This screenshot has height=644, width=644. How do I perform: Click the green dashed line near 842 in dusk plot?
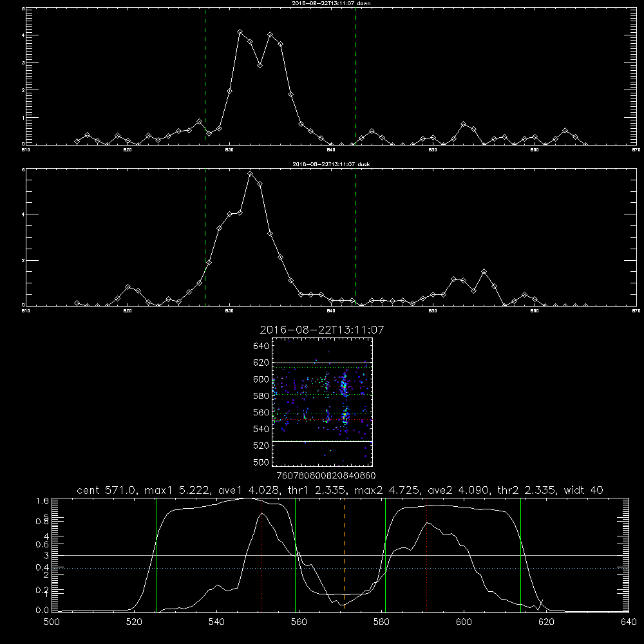point(355,237)
